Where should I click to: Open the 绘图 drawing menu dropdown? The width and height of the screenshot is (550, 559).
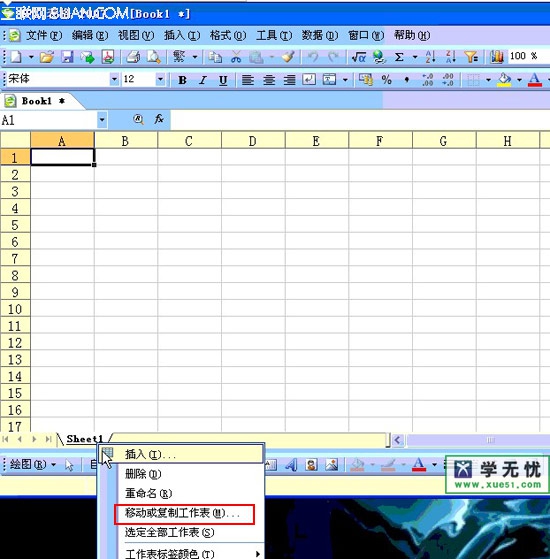coord(33,465)
